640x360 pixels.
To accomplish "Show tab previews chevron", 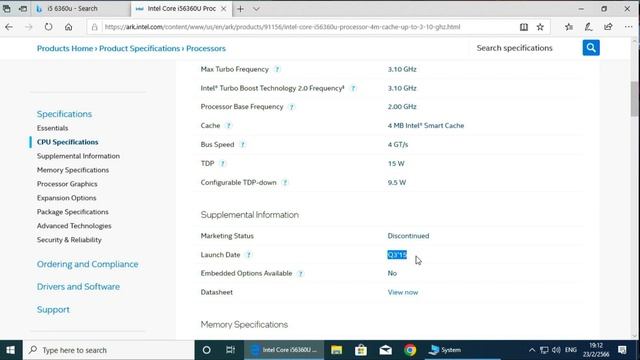I will coord(256,9).
